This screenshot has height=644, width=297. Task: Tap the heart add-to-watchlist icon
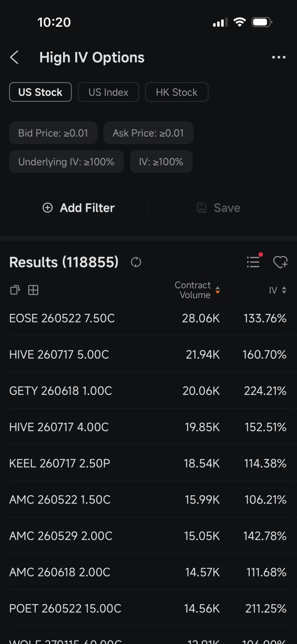pyautogui.click(x=280, y=262)
